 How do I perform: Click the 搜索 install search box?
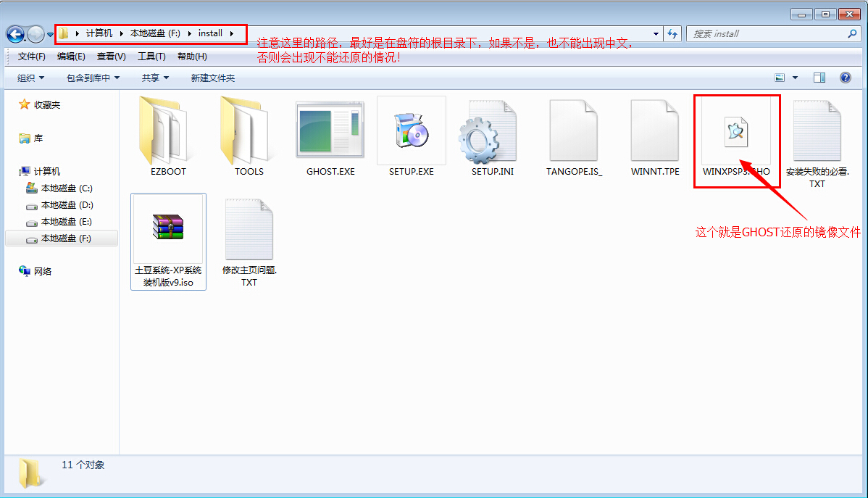click(768, 34)
